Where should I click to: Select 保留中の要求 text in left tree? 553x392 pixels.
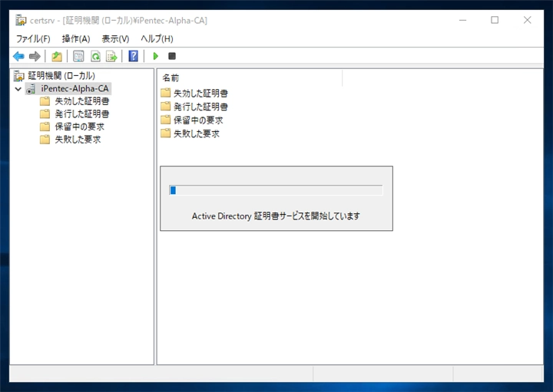(79, 127)
